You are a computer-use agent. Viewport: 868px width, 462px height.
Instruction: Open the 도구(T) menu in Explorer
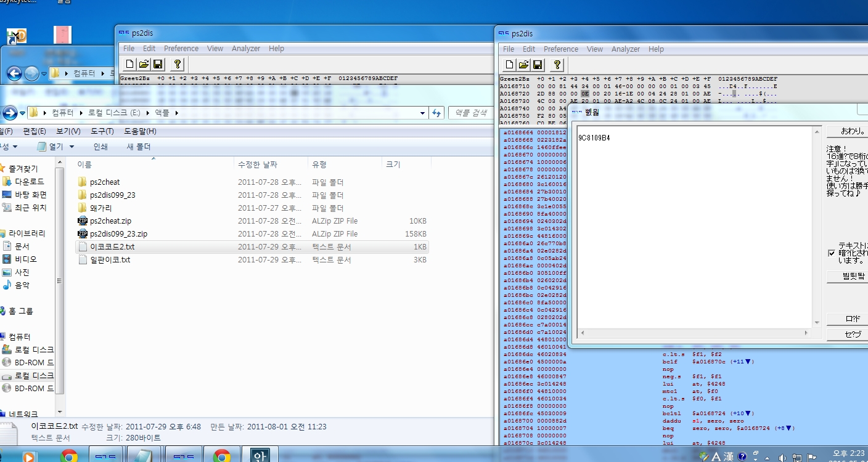(x=102, y=131)
